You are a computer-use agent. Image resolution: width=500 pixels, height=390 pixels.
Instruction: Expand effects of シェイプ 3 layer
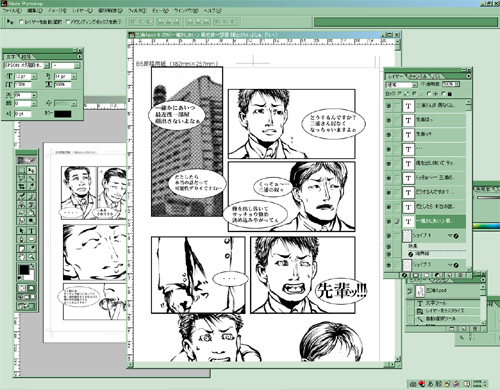450,265
